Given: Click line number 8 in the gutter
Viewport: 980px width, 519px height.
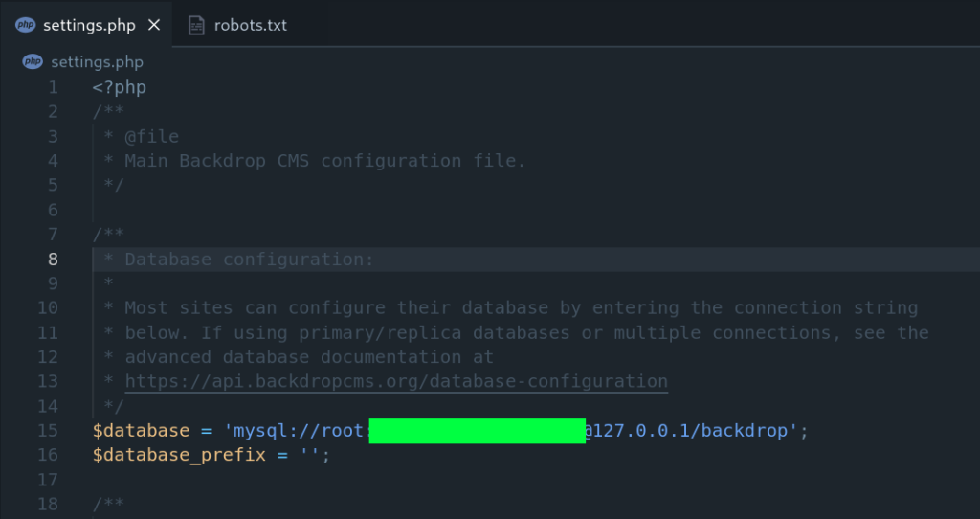Looking at the screenshot, I should (53, 259).
